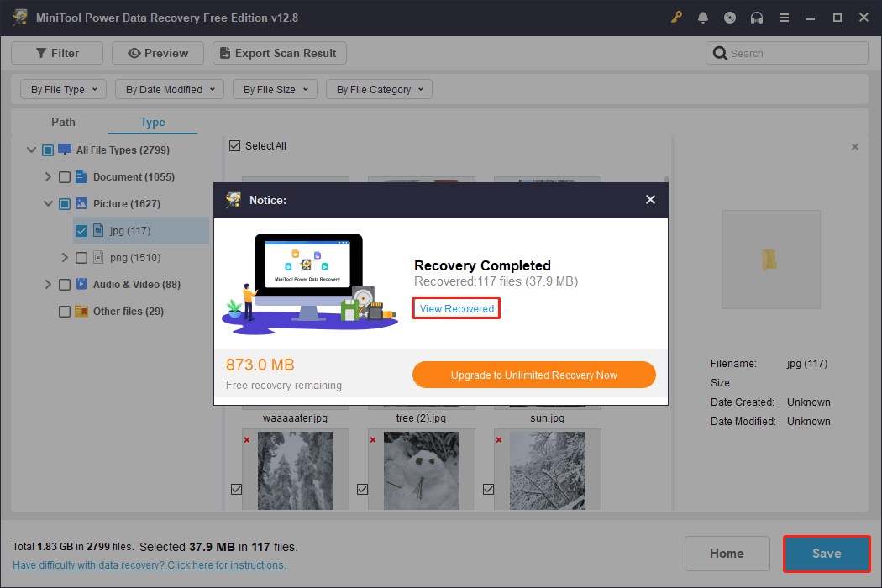Open the By File Size dropdown

coord(275,90)
